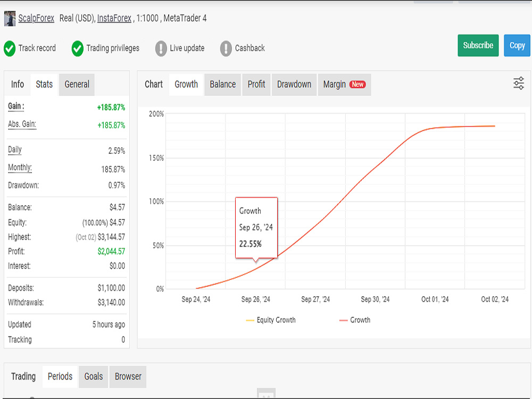
Task: Open chart settings sliders icon
Action: point(518,84)
